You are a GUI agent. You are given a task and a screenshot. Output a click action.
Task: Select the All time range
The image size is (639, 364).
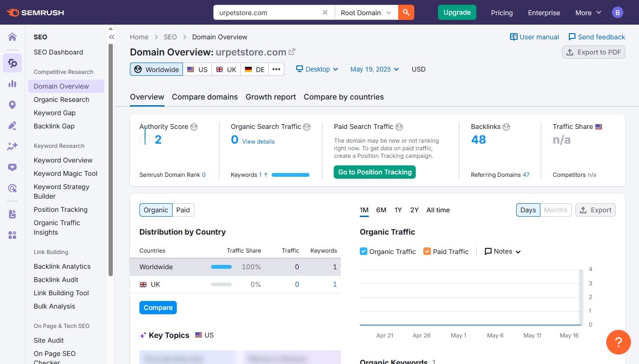tap(438, 210)
